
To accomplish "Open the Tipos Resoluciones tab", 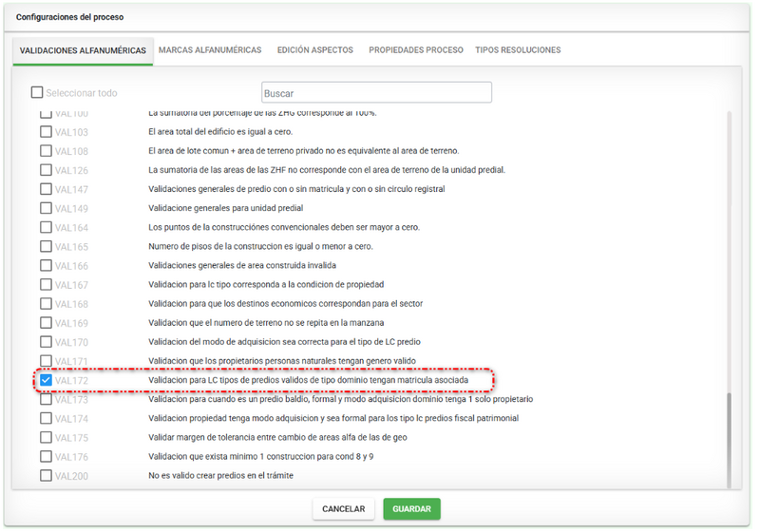I will point(518,50).
